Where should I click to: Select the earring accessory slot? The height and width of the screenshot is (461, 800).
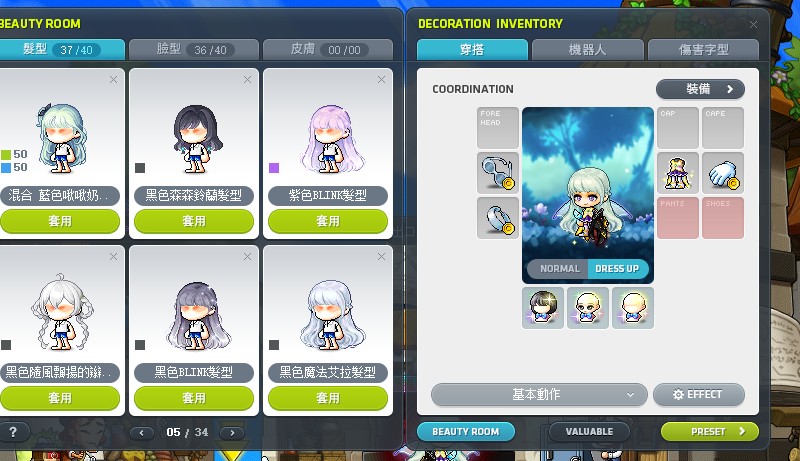497,218
